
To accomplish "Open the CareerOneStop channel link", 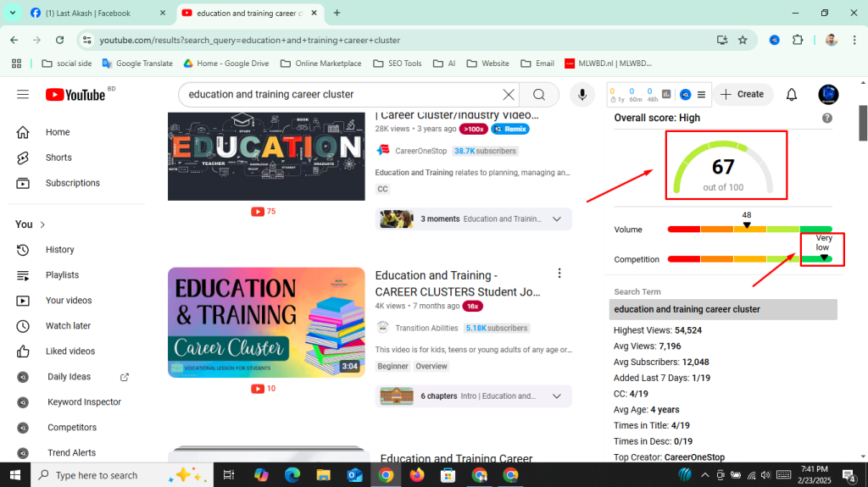I will tap(420, 151).
